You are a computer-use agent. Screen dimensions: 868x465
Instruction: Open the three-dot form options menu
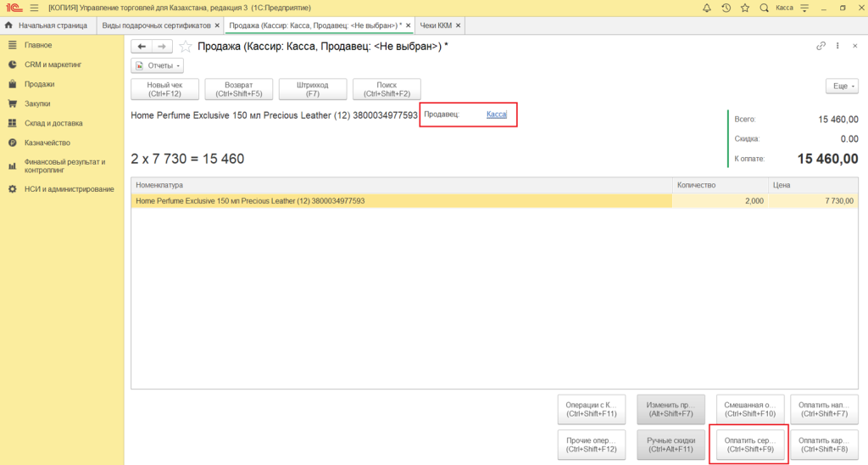click(837, 46)
